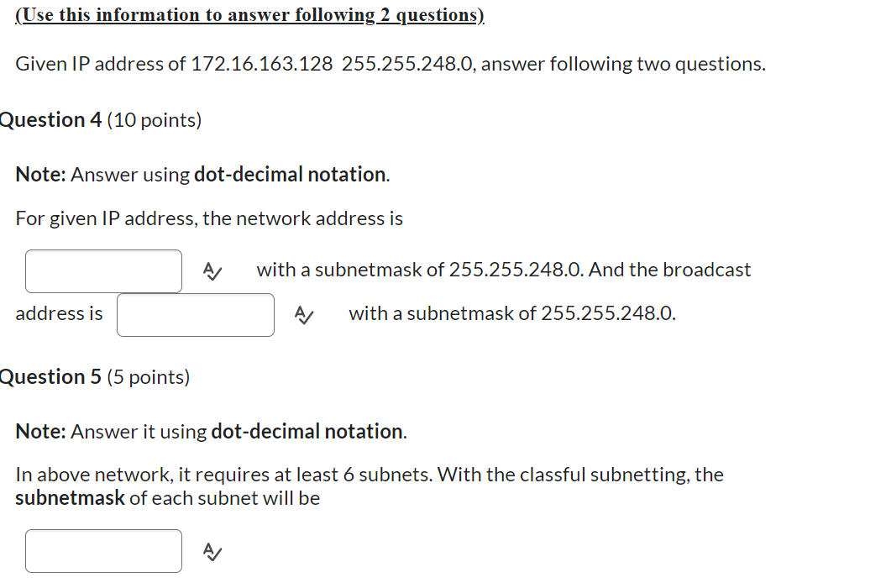
Task: Click the network address answer input box
Action: (103, 270)
